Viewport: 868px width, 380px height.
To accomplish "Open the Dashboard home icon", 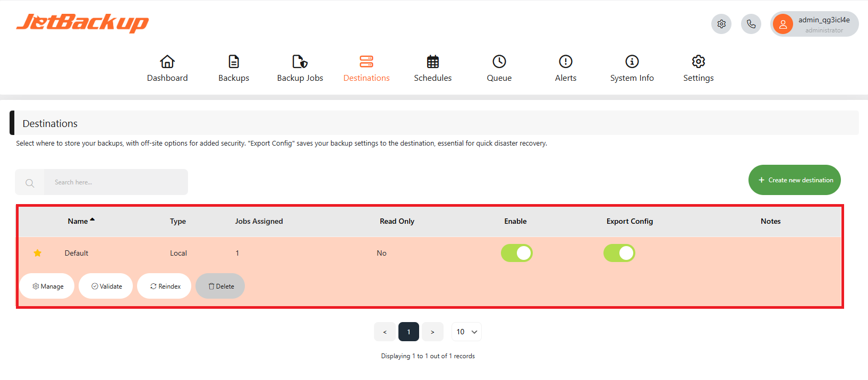I will coord(167,62).
